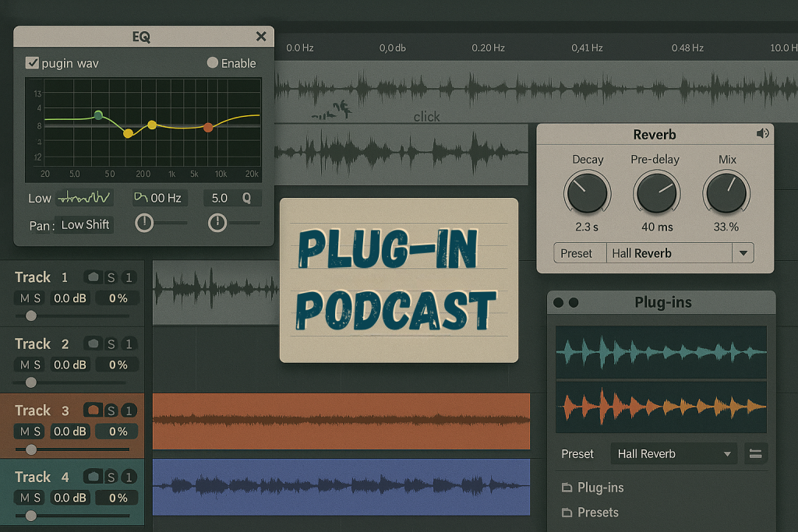The height and width of the screenshot is (532, 798).
Task: Select the lowest yellow EQ band node
Action: tap(129, 133)
